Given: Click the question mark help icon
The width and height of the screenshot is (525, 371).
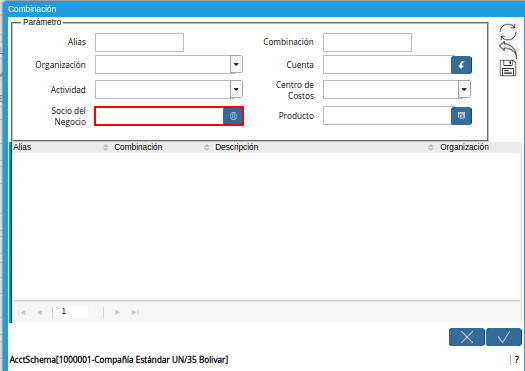Looking at the screenshot, I should pyautogui.click(x=517, y=360).
